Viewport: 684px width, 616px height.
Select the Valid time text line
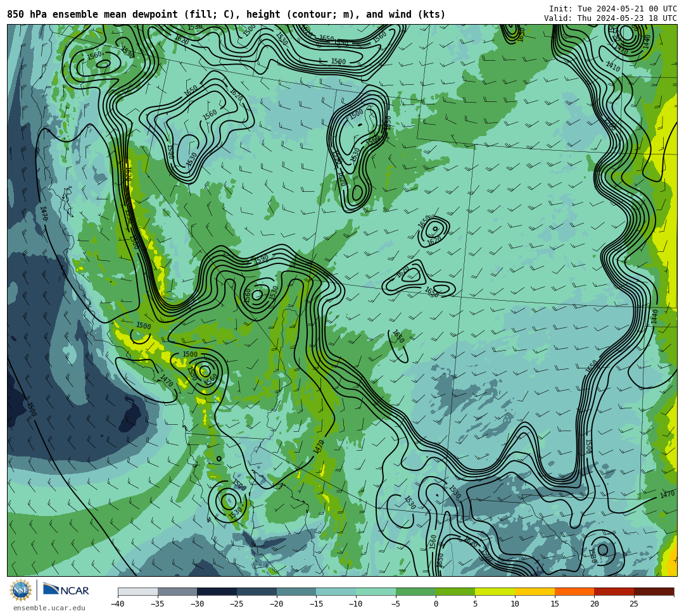(611, 18)
